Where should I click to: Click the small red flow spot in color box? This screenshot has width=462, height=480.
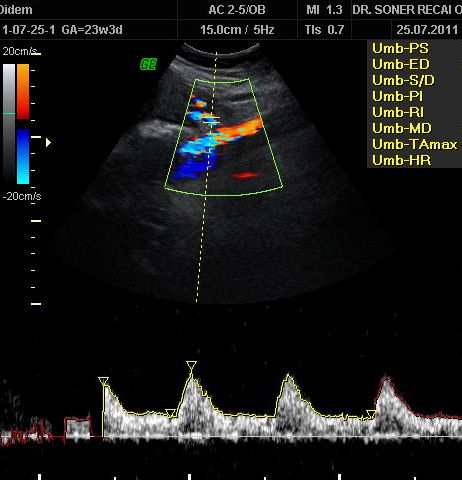click(x=246, y=175)
